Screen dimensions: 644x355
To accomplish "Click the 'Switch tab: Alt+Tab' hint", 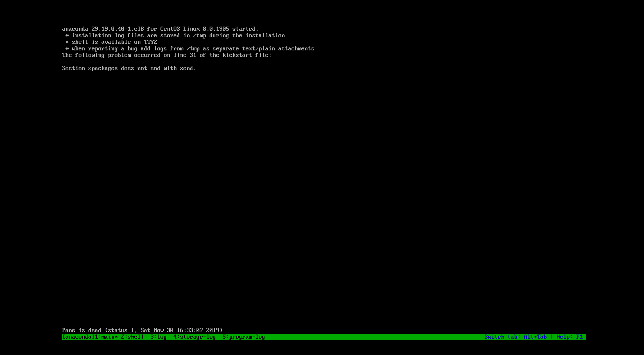I will click(x=515, y=337).
